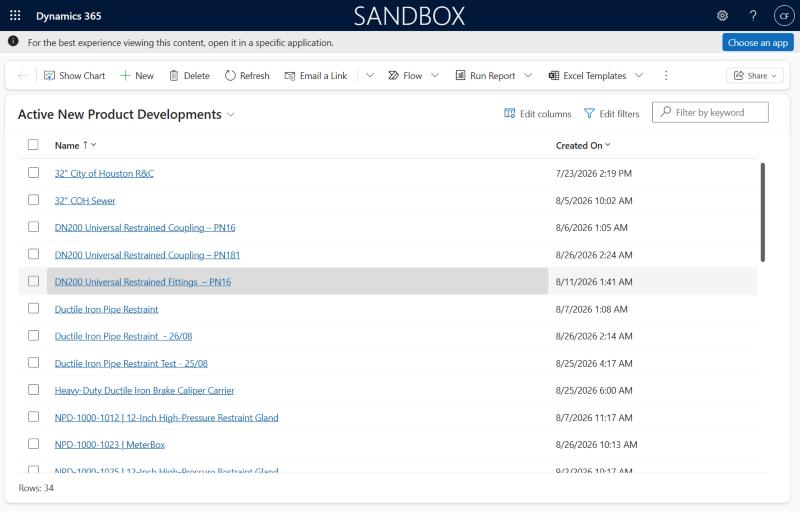800x513 pixels.
Task: Click Email a Link command
Action: 316,76
